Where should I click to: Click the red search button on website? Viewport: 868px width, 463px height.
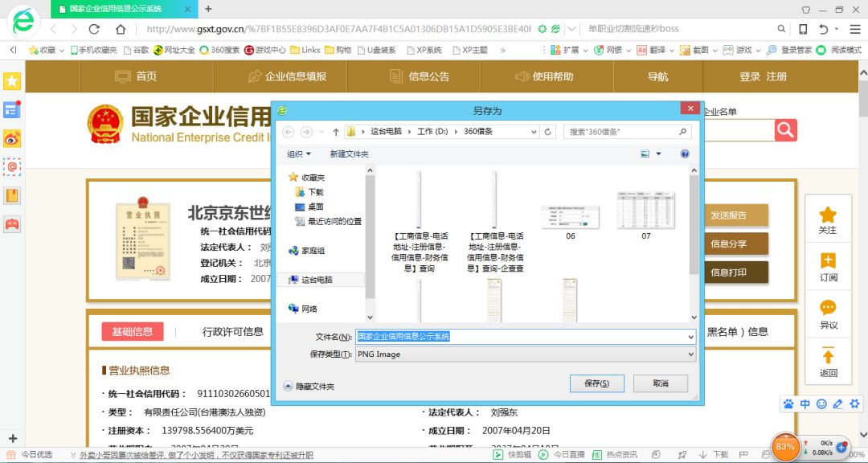click(785, 130)
